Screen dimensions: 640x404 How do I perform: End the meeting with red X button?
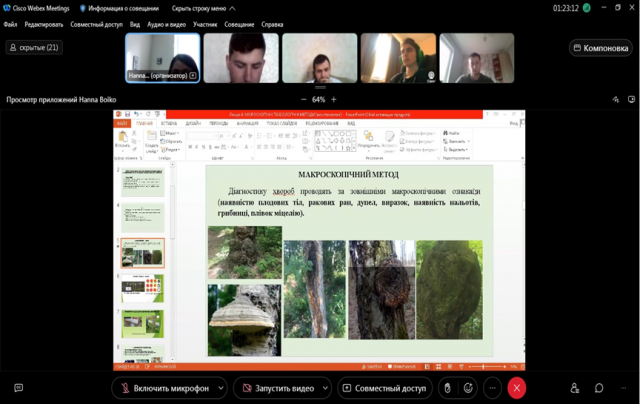pyautogui.click(x=517, y=388)
